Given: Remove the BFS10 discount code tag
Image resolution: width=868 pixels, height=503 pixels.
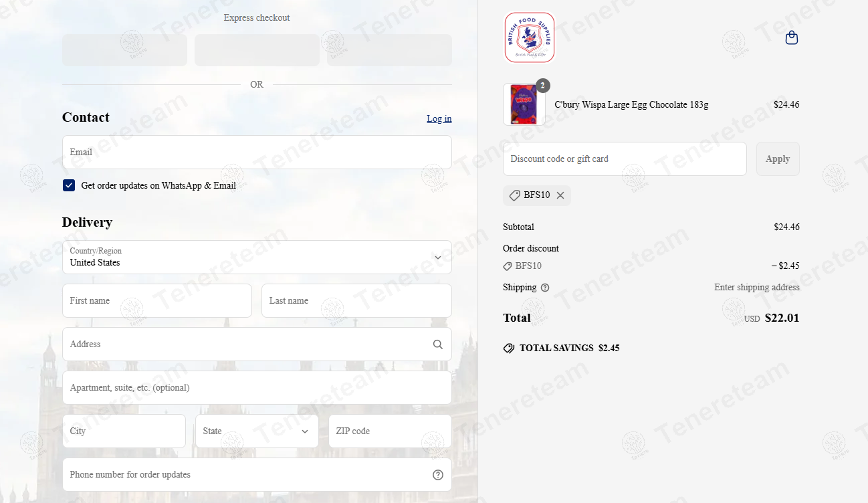Looking at the screenshot, I should (560, 195).
